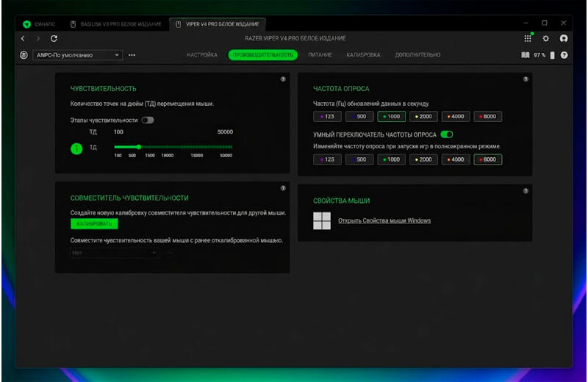This screenshot has width=588, height=382.
Task: Switch to Basilisk V3 Pro device tab
Action: click(x=116, y=24)
